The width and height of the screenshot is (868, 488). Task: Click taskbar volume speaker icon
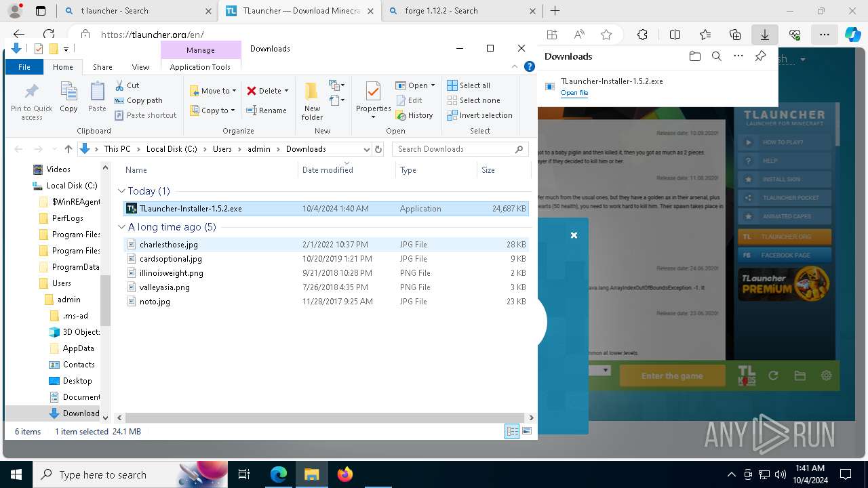[x=781, y=474]
